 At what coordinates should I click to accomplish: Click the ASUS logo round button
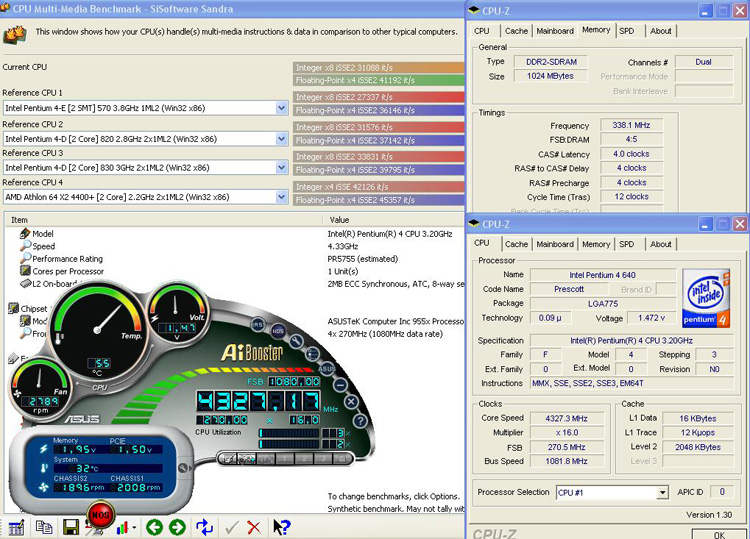327,368
